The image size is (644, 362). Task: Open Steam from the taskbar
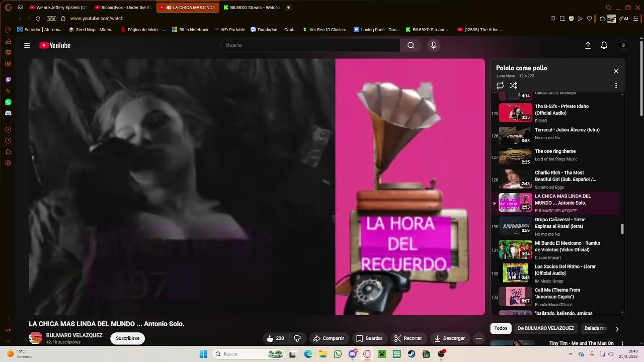(411, 354)
